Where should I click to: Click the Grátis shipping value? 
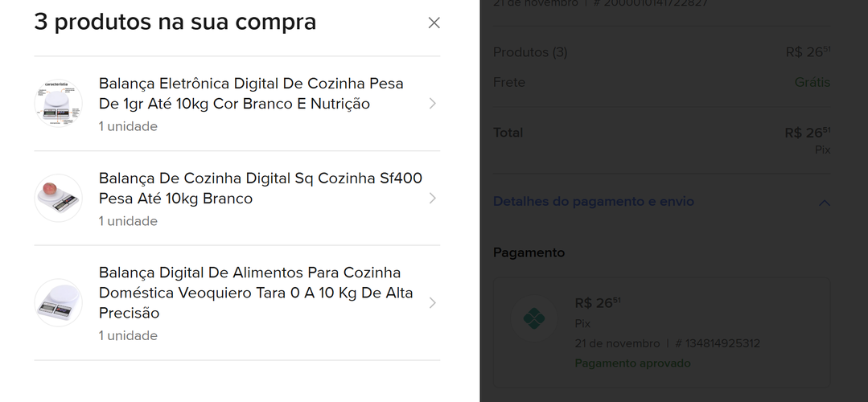click(812, 82)
